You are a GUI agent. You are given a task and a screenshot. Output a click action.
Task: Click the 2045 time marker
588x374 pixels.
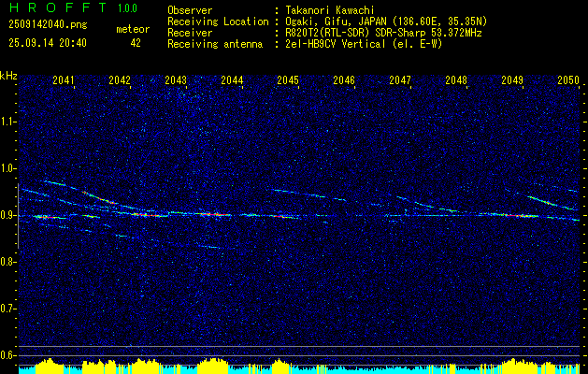tap(288, 80)
